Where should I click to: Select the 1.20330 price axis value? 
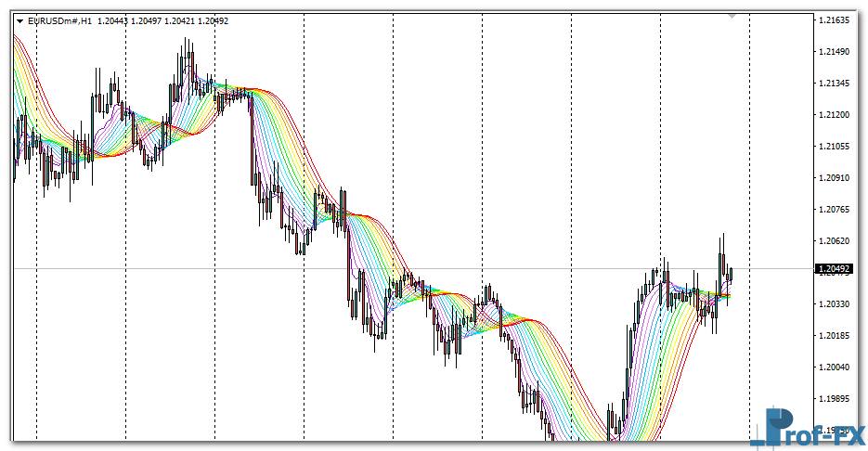(x=836, y=303)
